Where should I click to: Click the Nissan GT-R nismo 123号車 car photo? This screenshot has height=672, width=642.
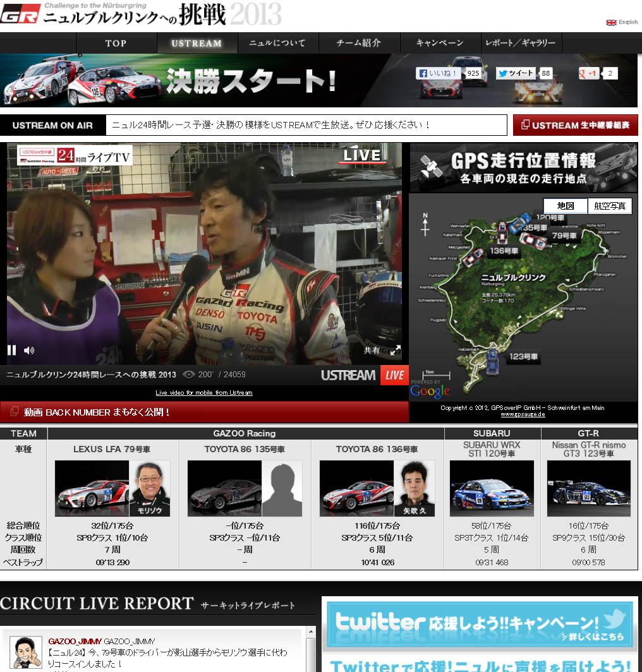589,489
